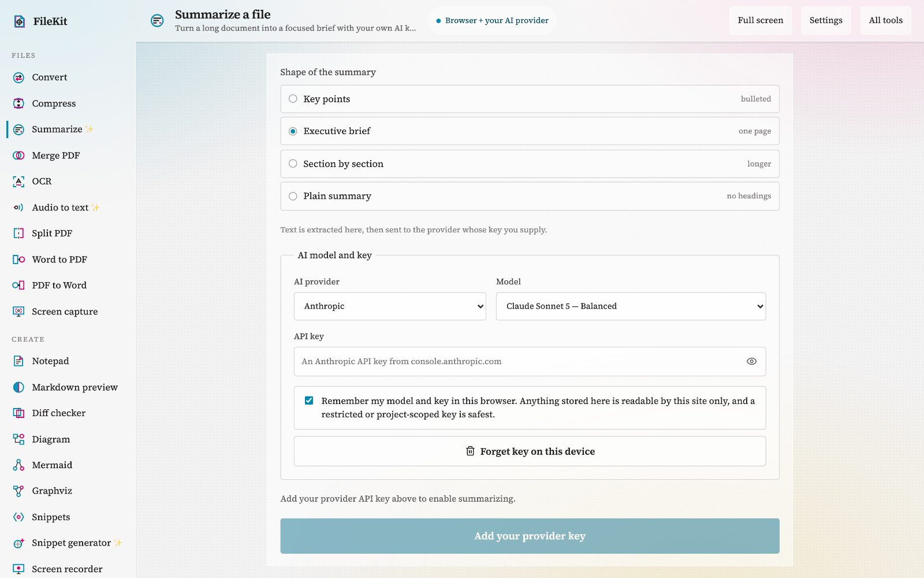924x578 pixels.
Task: Open the Diagram tool icon
Action: [18, 439]
